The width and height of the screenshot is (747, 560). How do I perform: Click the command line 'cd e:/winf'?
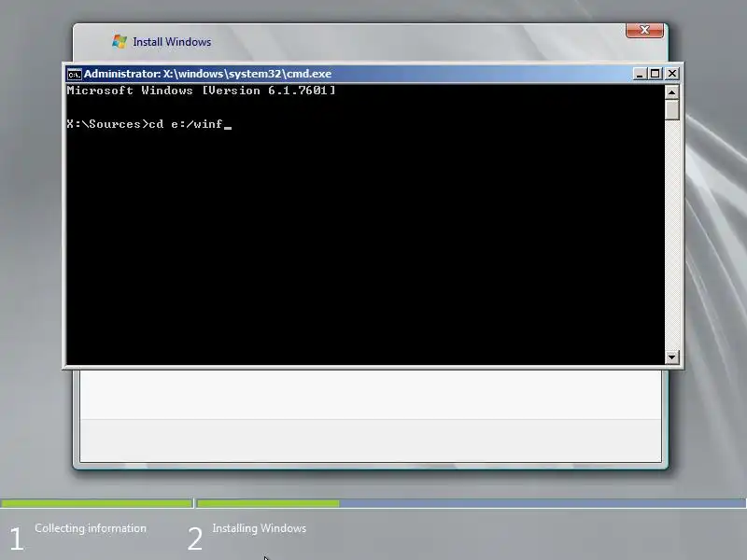pyautogui.click(x=186, y=124)
